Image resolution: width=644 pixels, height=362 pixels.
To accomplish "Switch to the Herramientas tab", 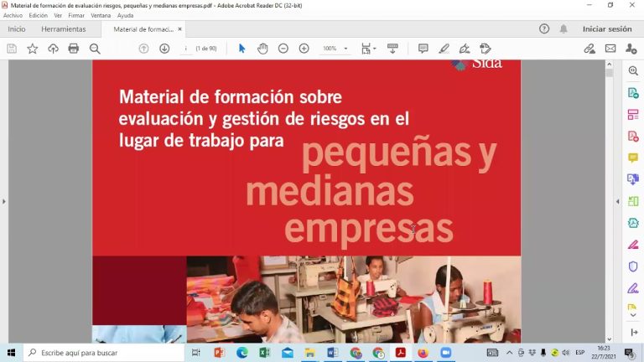I will (x=63, y=28).
